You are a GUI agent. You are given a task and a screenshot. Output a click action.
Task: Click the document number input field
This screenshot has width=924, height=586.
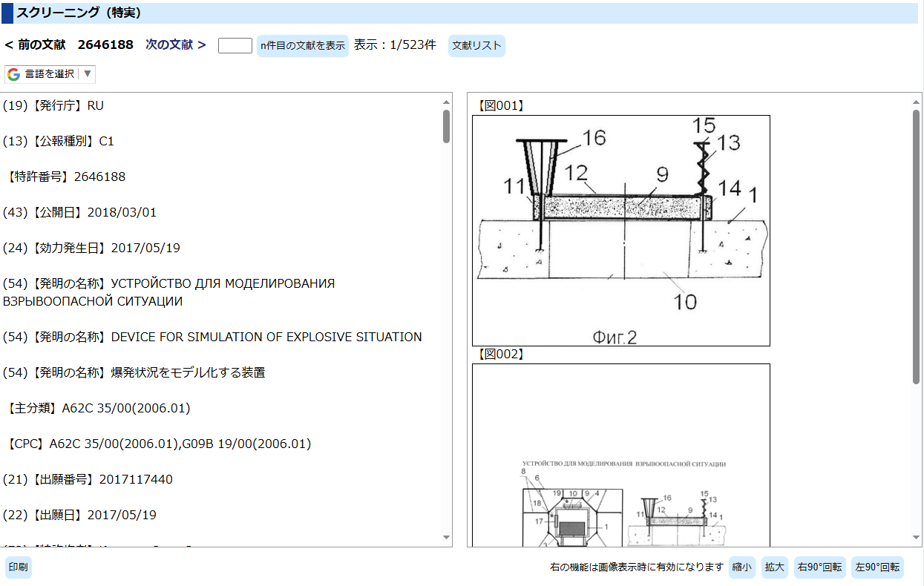point(235,45)
